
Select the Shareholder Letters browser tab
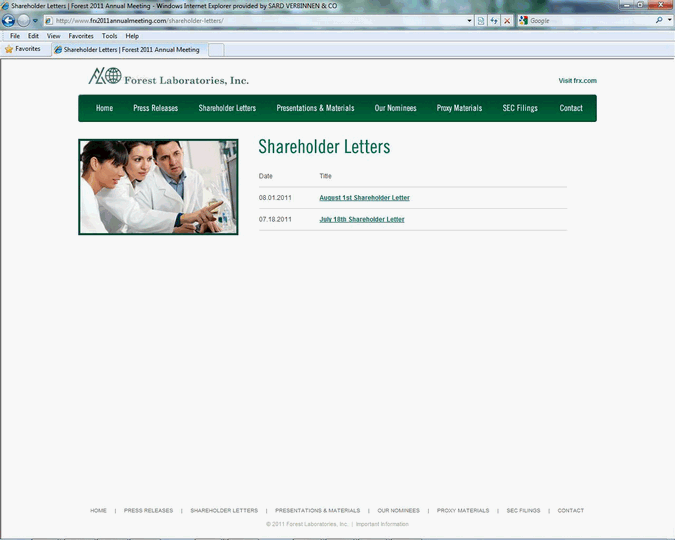coord(127,49)
